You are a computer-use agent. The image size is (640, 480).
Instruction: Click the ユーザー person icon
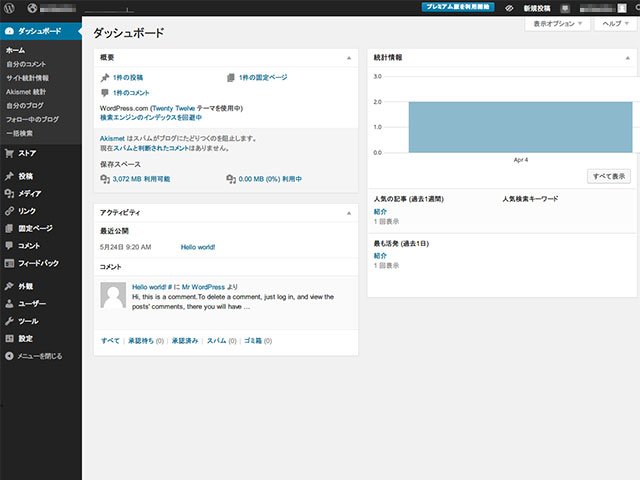pyautogui.click(x=9, y=304)
